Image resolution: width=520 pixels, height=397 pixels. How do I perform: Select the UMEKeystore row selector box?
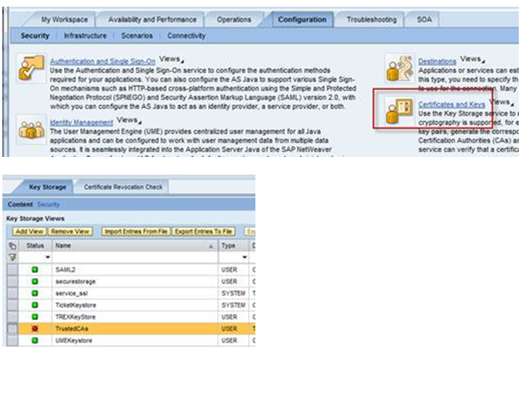click(13, 340)
